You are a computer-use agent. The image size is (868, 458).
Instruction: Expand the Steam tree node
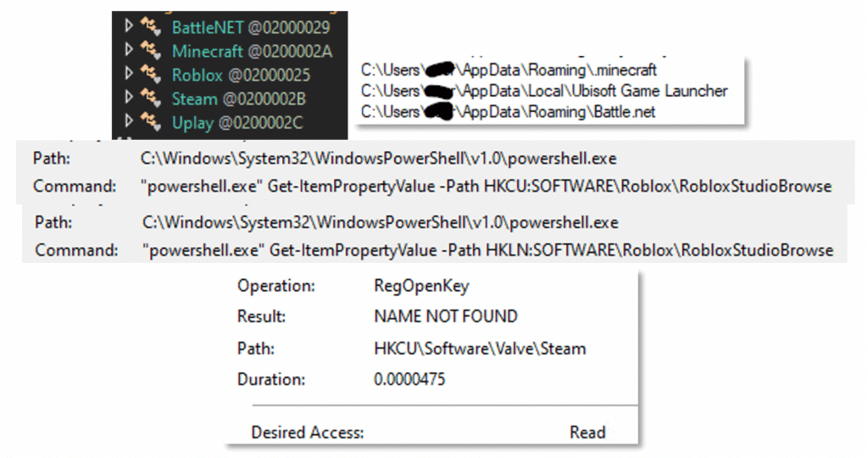[x=129, y=99]
